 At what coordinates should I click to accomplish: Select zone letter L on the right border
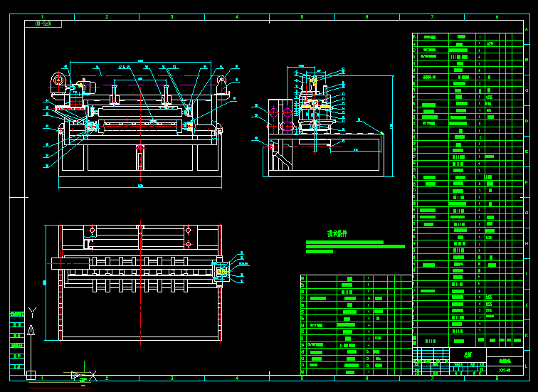[527, 366]
